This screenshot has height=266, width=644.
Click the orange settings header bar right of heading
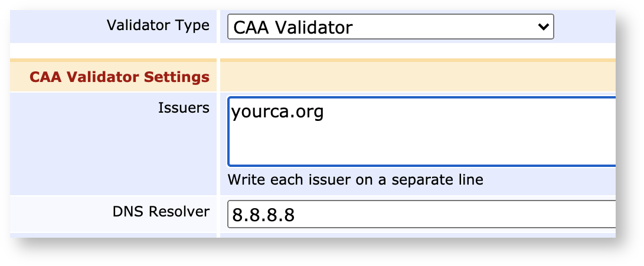click(413, 77)
